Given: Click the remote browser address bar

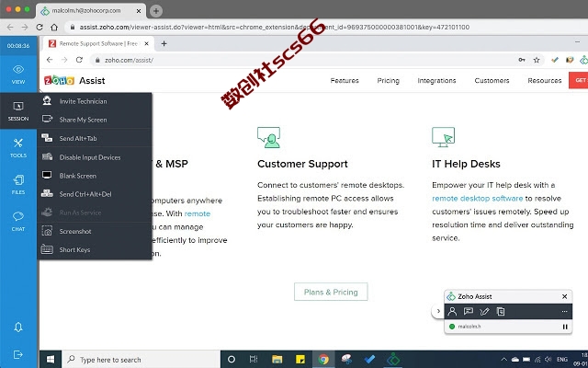Looking at the screenshot, I should pyautogui.click(x=304, y=60).
